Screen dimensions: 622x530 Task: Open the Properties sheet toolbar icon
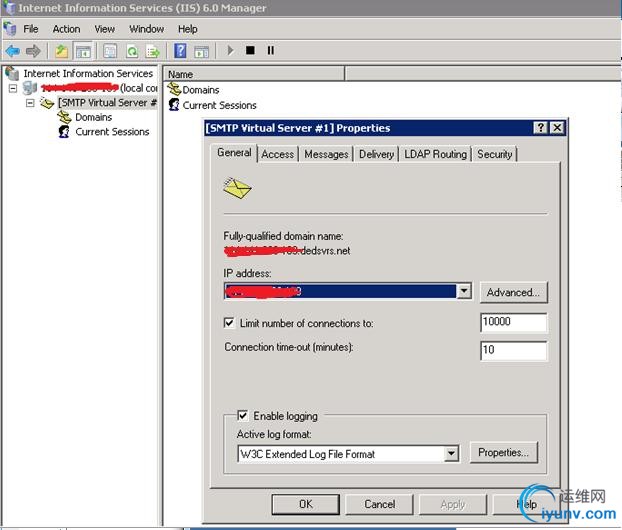[110, 51]
